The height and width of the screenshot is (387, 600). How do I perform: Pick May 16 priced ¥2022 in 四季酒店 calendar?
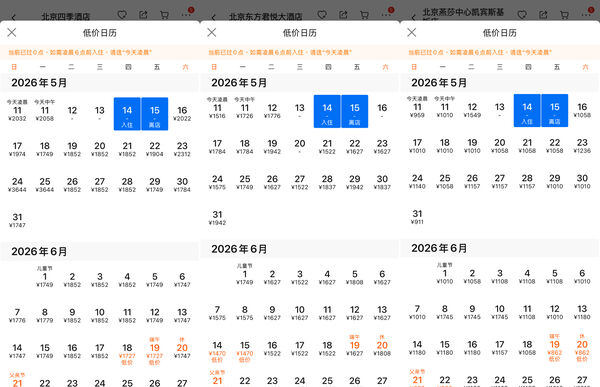tap(182, 114)
